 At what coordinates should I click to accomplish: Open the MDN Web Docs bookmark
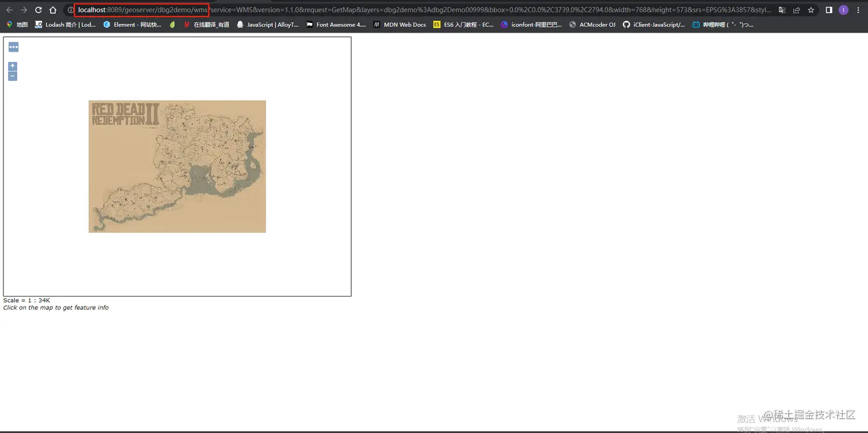(400, 25)
